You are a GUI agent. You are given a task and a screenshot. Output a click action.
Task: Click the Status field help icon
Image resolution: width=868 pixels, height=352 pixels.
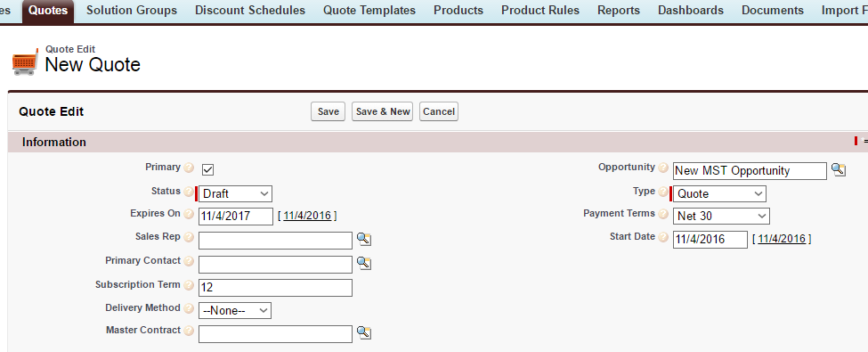pyautogui.click(x=189, y=192)
